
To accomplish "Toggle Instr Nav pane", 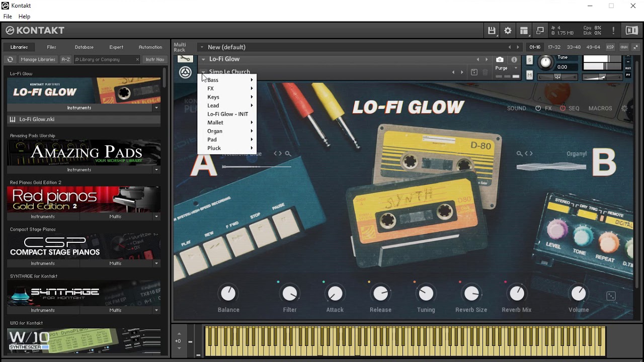I will point(155,59).
